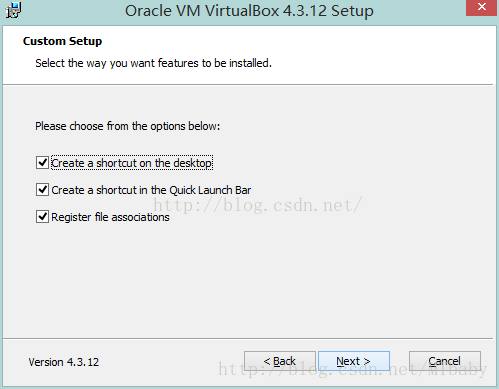Click the blog.csdn.net watermark in dialog center
Viewport: 499px width, 389px height.
click(257, 205)
